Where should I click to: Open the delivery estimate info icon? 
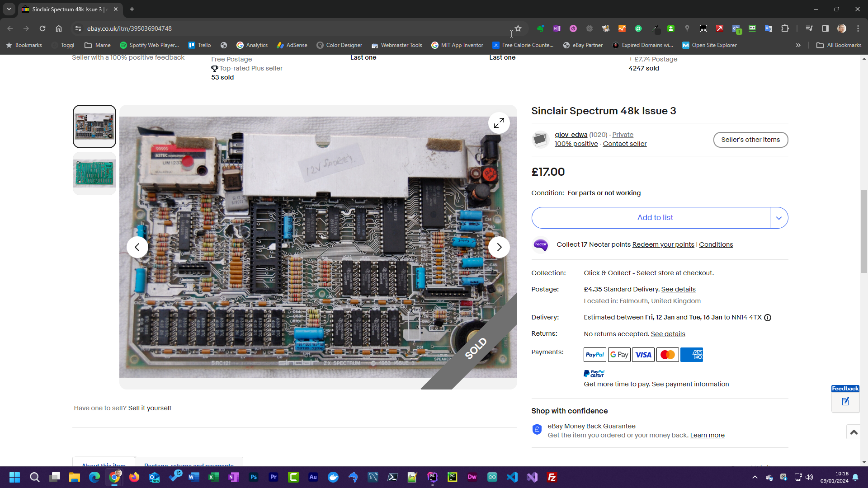(768, 318)
